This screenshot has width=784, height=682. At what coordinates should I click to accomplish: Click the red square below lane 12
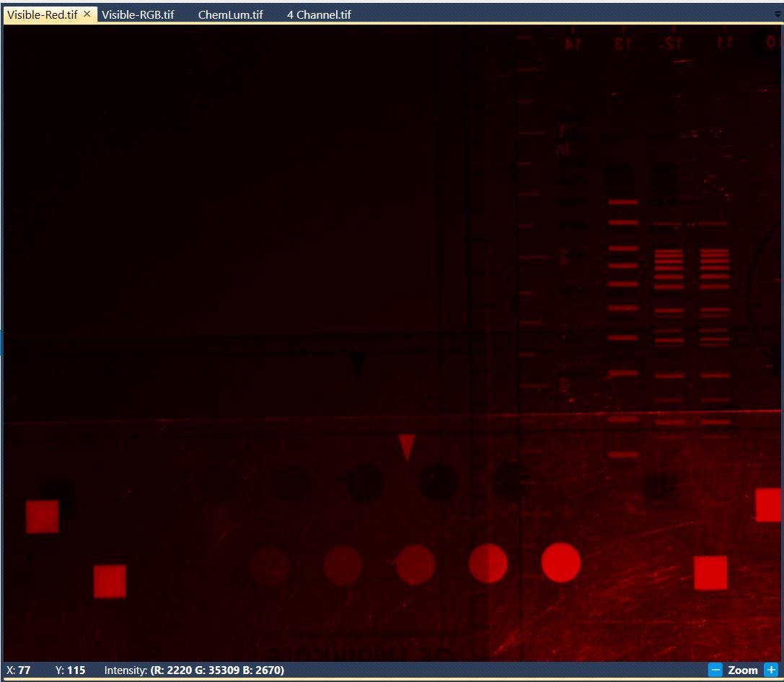pos(710,572)
